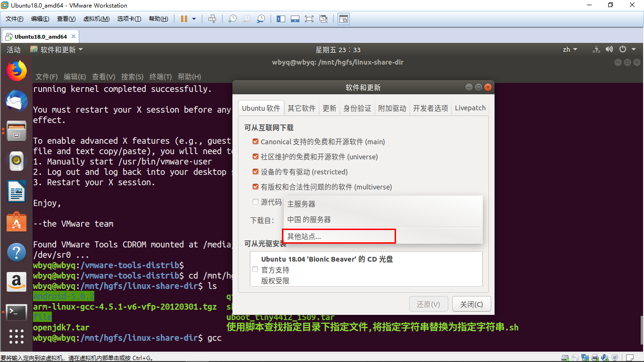644x362 pixels.
Task: Click the sound card status icon
Action: [x=605, y=358]
